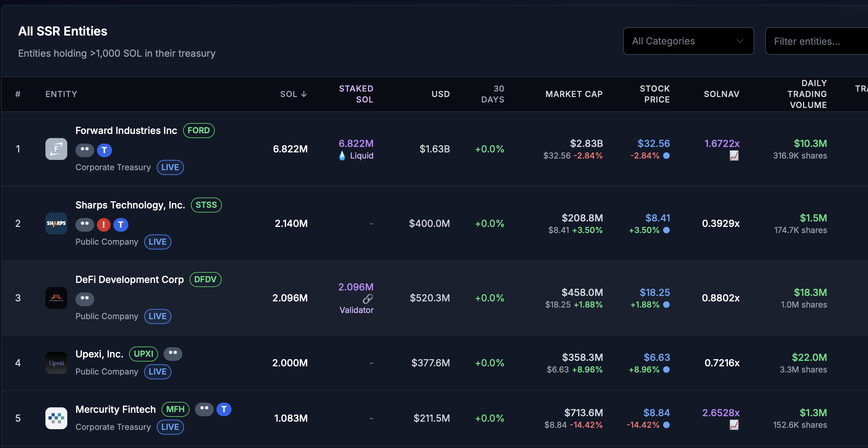The width and height of the screenshot is (868, 448).
Task: Click the LIVE badge for Upexi, Inc.
Action: 157,372
